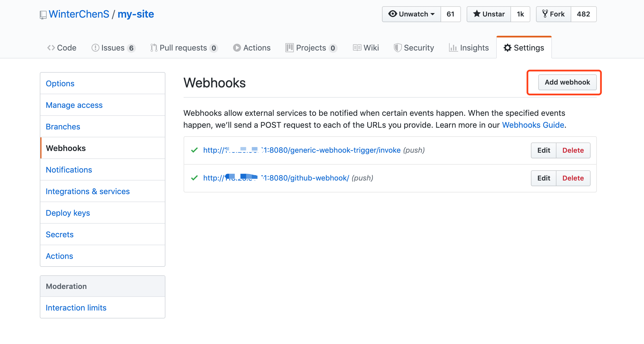Screen dimensions: 644x344
Task: Click the Add webhook button
Action: point(567,82)
